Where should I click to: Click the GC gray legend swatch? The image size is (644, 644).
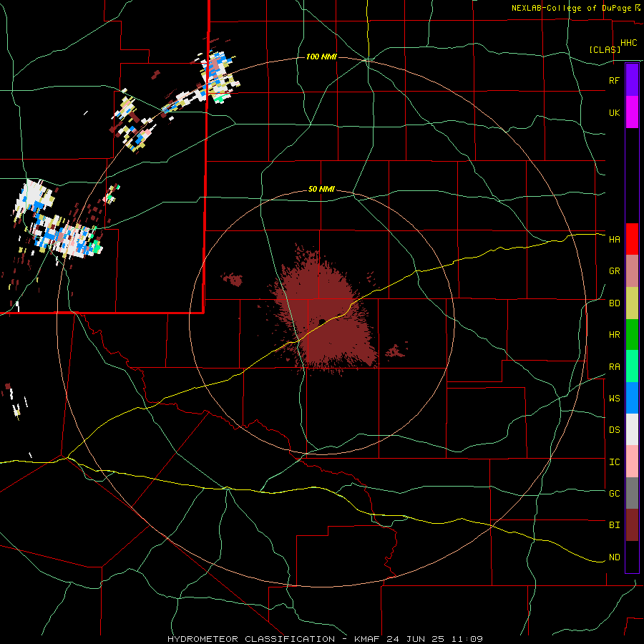click(632, 493)
